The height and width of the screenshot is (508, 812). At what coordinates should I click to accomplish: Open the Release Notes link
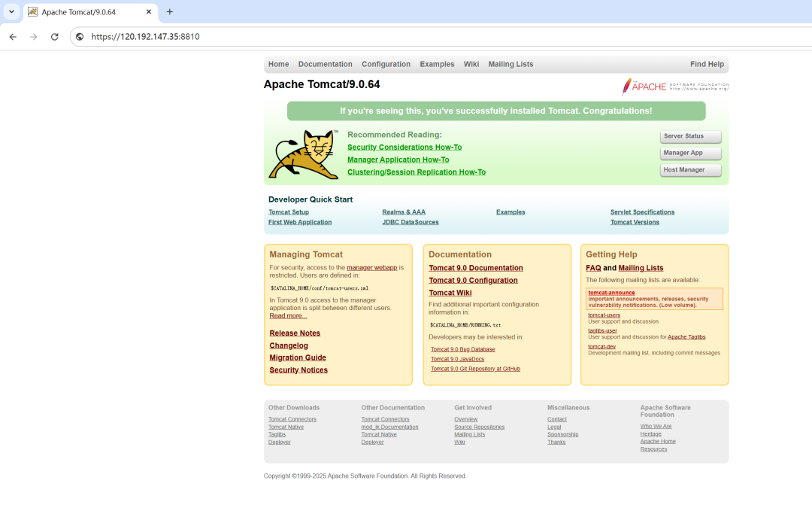(295, 333)
